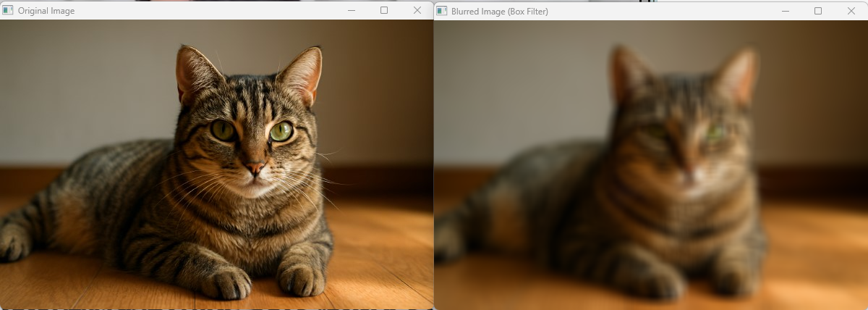Click the blurred cat picture in Blurred Image

[x=651, y=165]
